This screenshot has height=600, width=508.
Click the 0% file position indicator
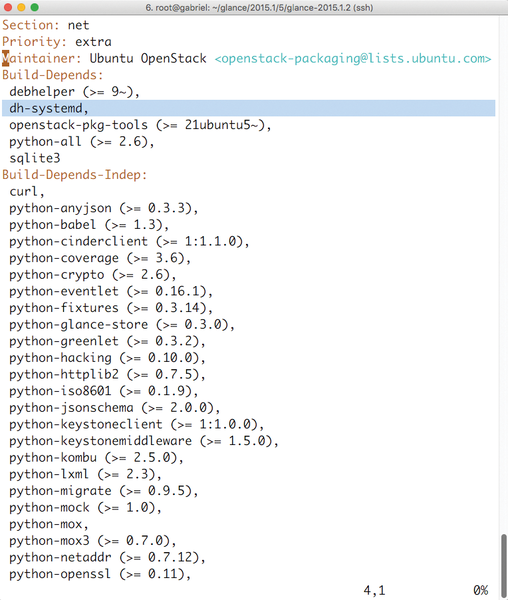tap(480, 590)
